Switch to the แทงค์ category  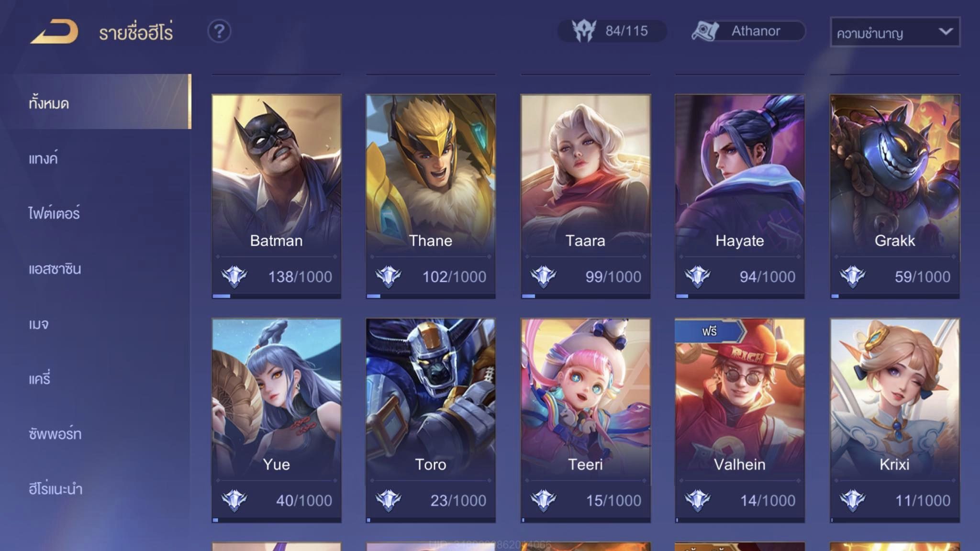click(43, 158)
